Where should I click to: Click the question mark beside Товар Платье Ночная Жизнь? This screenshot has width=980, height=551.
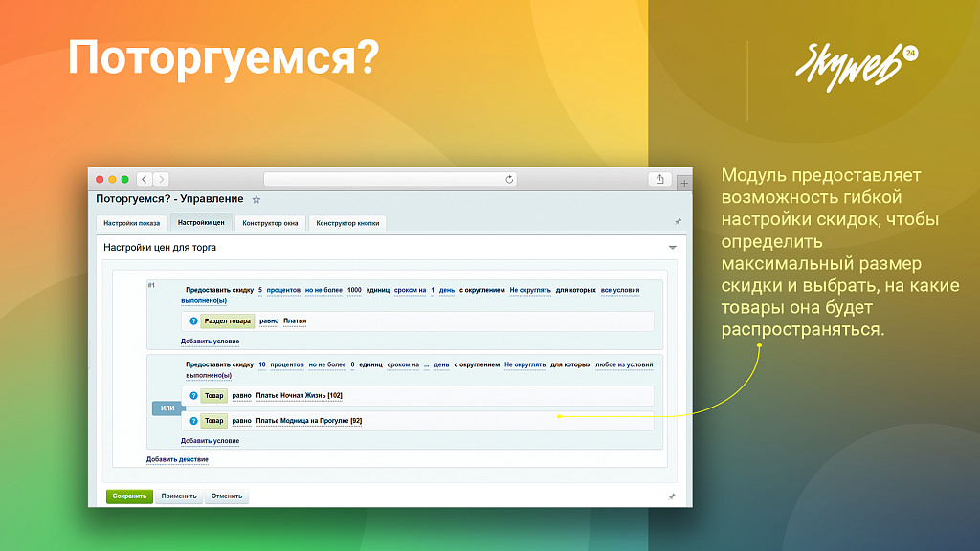(193, 396)
